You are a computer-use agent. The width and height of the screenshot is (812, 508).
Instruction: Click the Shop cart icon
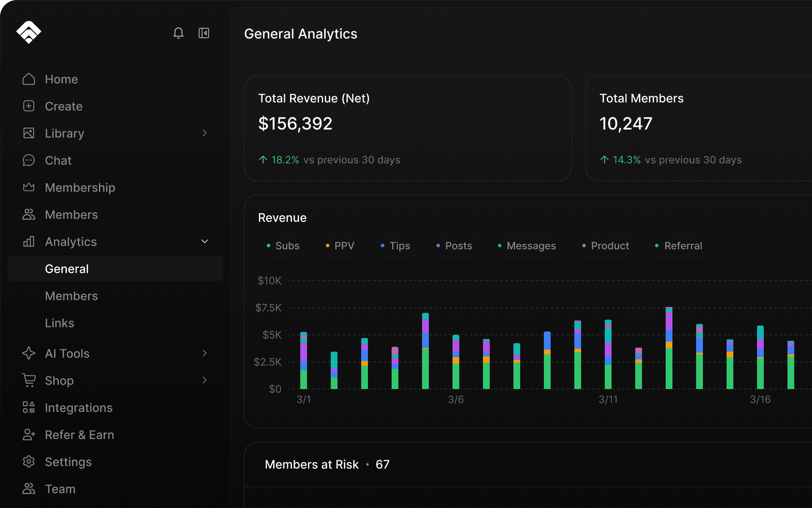click(x=29, y=380)
